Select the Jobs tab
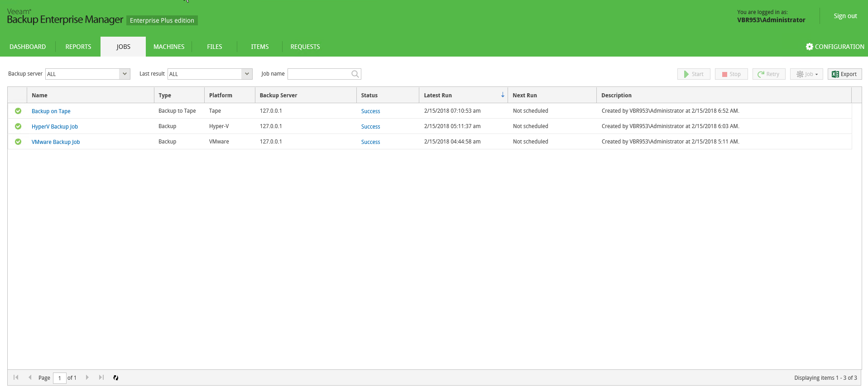The image size is (868, 387). (x=123, y=47)
